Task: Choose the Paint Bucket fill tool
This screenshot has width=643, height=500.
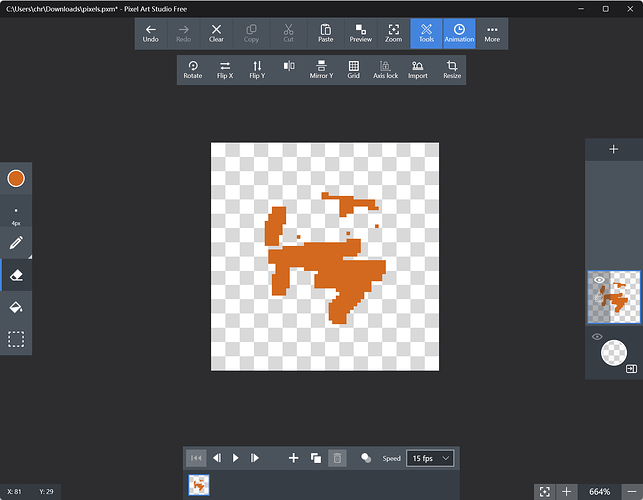Action: coord(16,307)
